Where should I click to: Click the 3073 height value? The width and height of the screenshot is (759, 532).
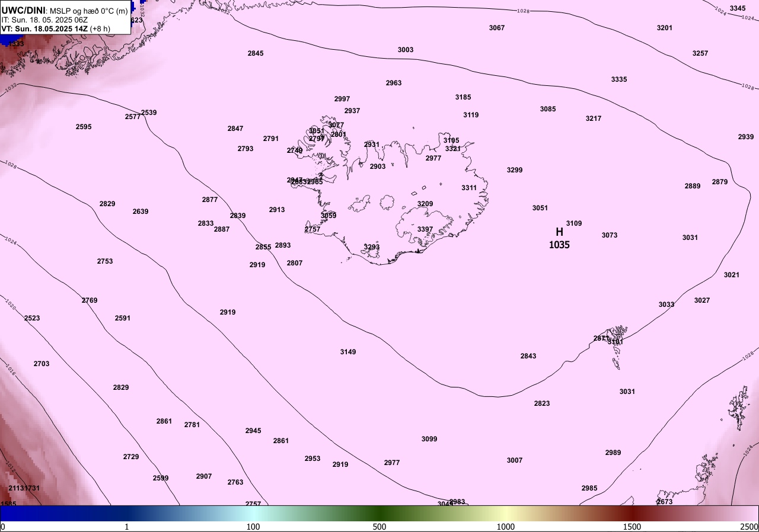coord(610,235)
